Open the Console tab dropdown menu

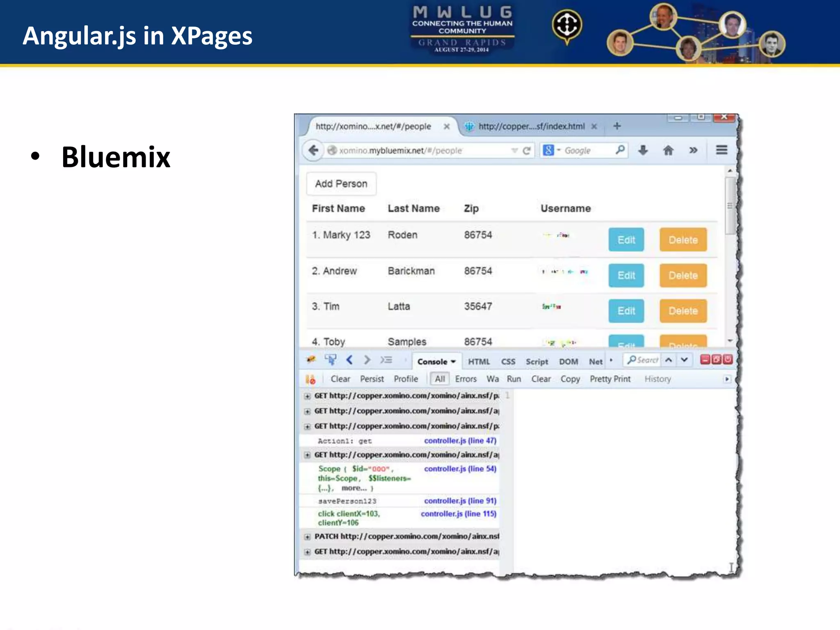(x=453, y=362)
